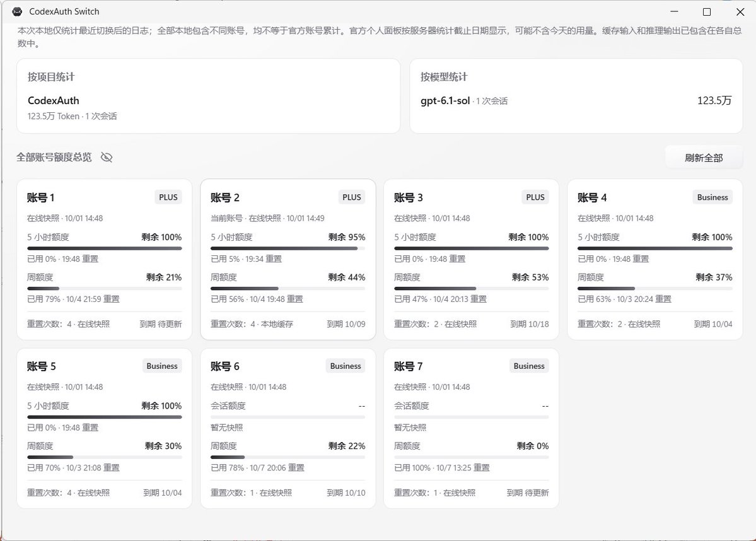Click 剩余 44% on 账号 2
The image size is (756, 541).
click(347, 277)
